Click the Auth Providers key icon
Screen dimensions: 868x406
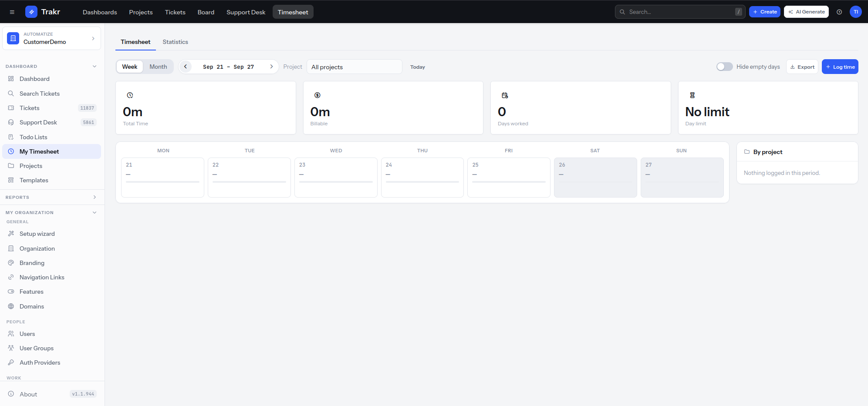pos(11,362)
